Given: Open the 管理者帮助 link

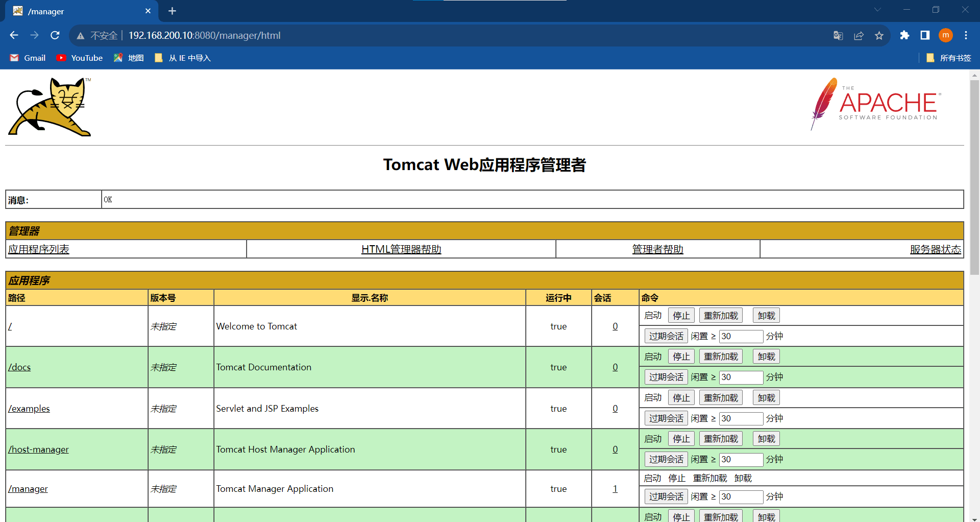Looking at the screenshot, I should click(x=657, y=249).
